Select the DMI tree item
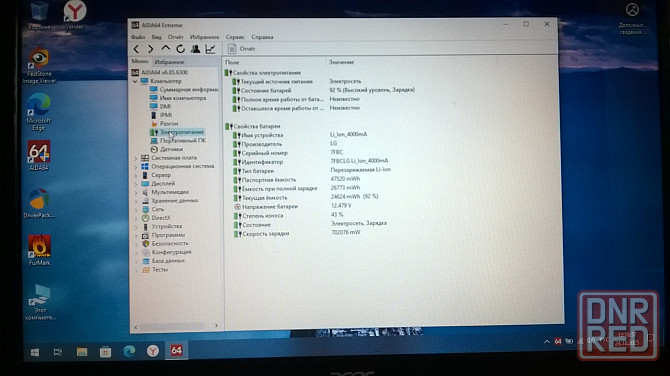670x376 pixels. 161,106
